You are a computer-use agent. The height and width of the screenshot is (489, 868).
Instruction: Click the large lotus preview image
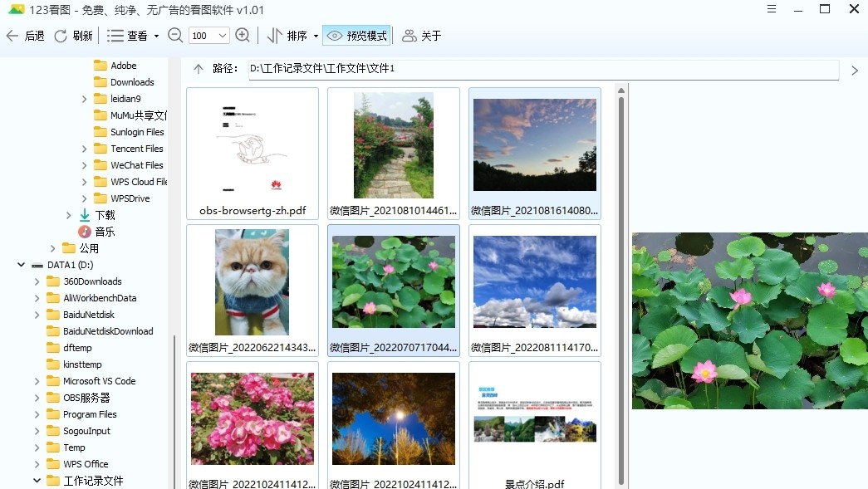click(x=750, y=320)
